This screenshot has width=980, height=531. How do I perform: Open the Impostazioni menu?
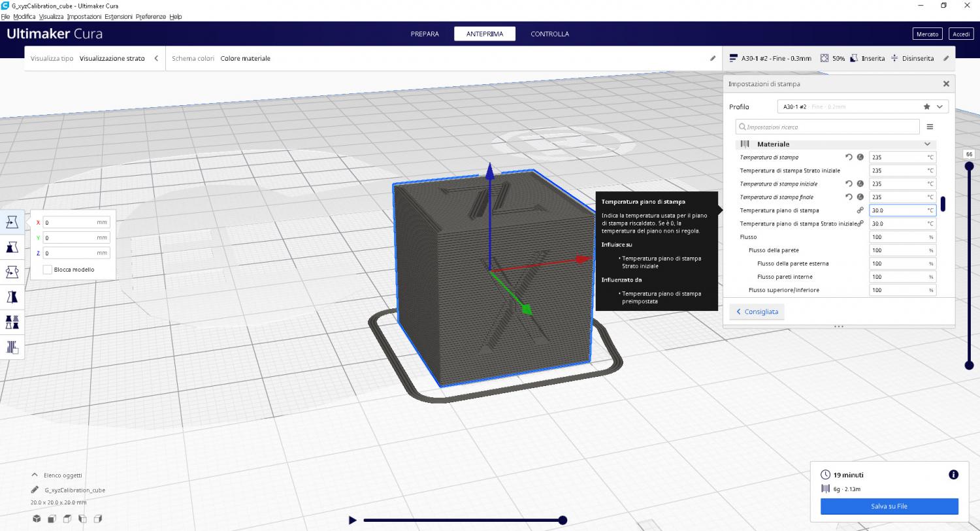coord(84,16)
